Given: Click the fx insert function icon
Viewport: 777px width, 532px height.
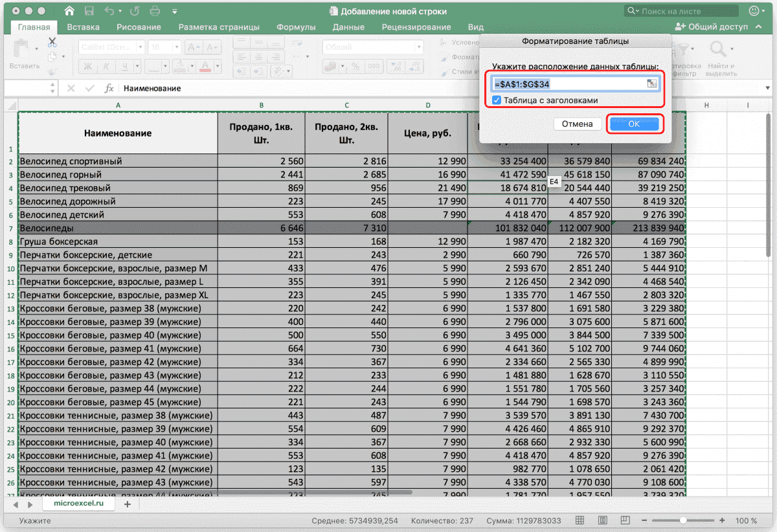Looking at the screenshot, I should coord(109,88).
